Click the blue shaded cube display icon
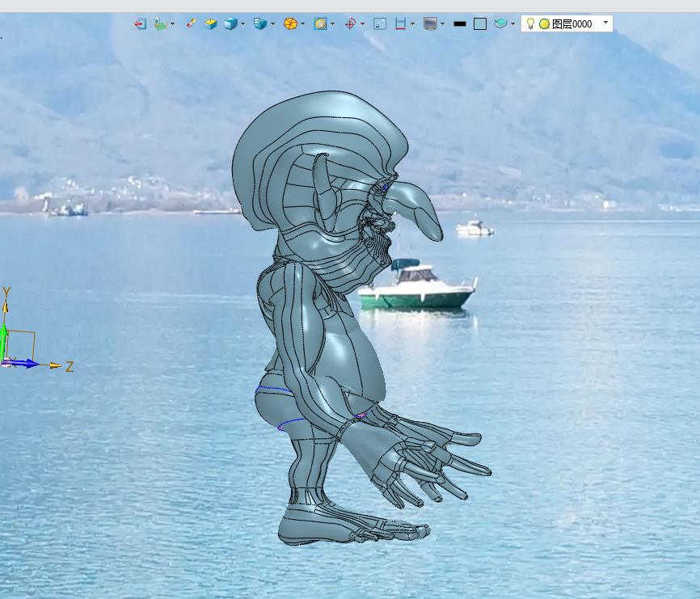This screenshot has width=700, height=599. click(x=231, y=23)
